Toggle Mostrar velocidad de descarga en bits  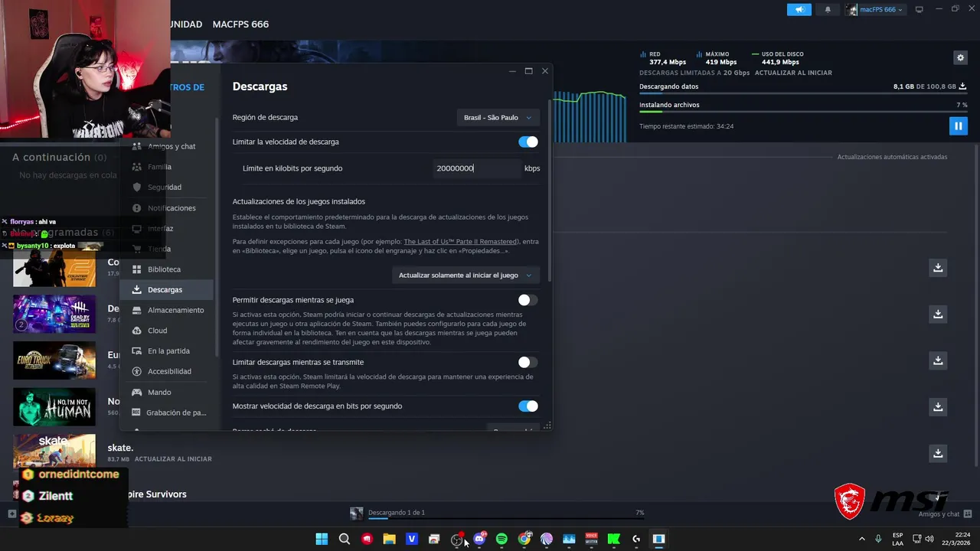pos(528,406)
